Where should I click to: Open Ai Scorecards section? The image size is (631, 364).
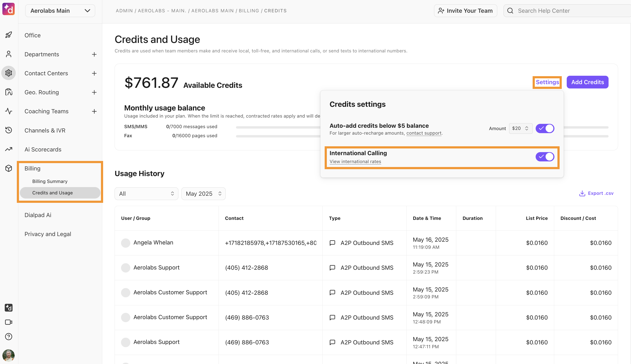43,149
